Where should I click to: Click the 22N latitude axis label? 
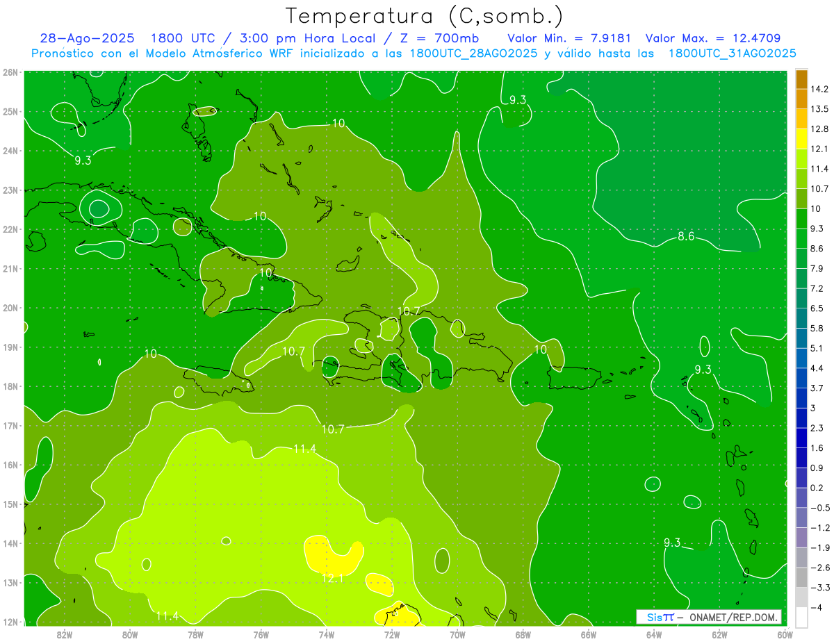(x=10, y=229)
